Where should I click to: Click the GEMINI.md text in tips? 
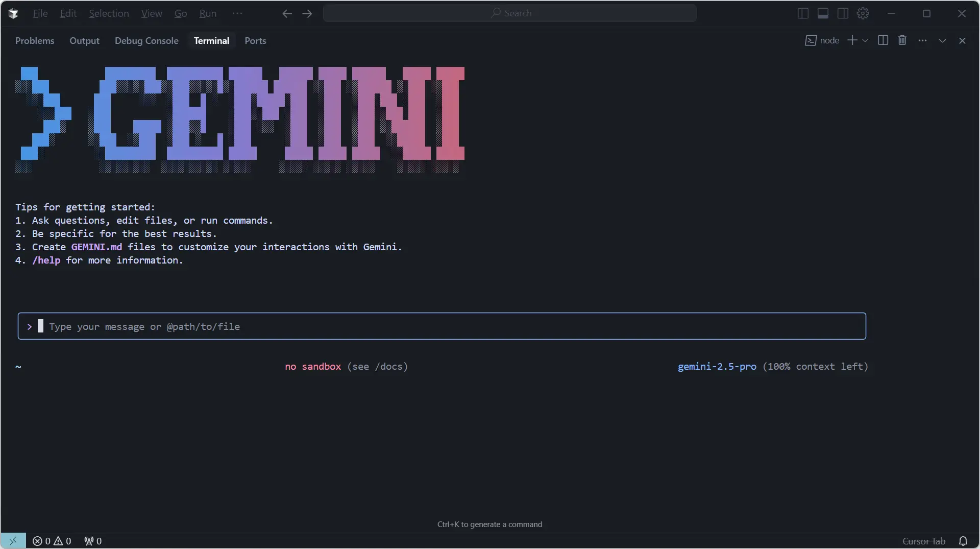pyautogui.click(x=96, y=247)
